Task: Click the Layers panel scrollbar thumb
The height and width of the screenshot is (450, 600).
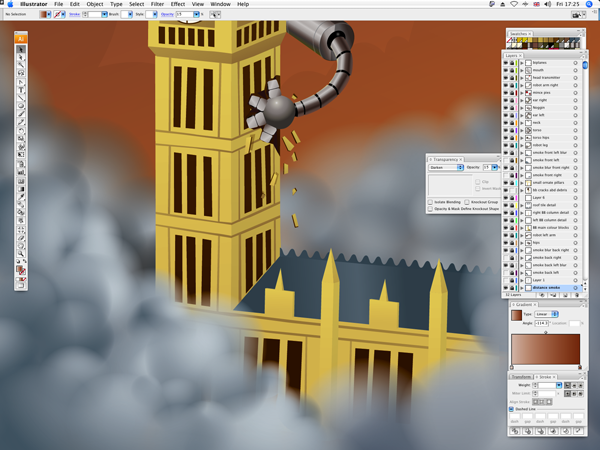Action: tap(585, 65)
